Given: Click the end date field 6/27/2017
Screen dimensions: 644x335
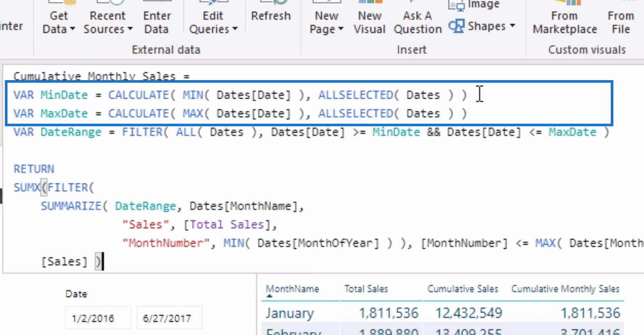Looking at the screenshot, I should (169, 318).
